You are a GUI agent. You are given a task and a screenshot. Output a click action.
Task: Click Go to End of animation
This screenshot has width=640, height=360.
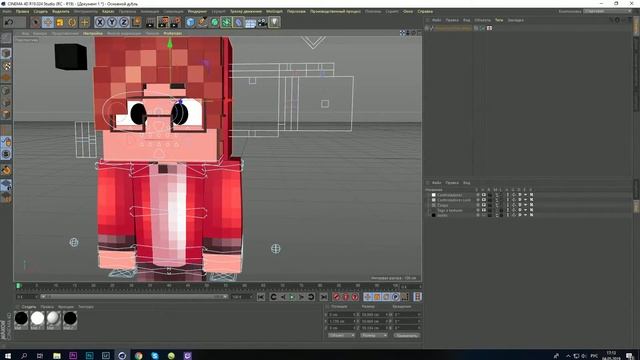tap(324, 297)
